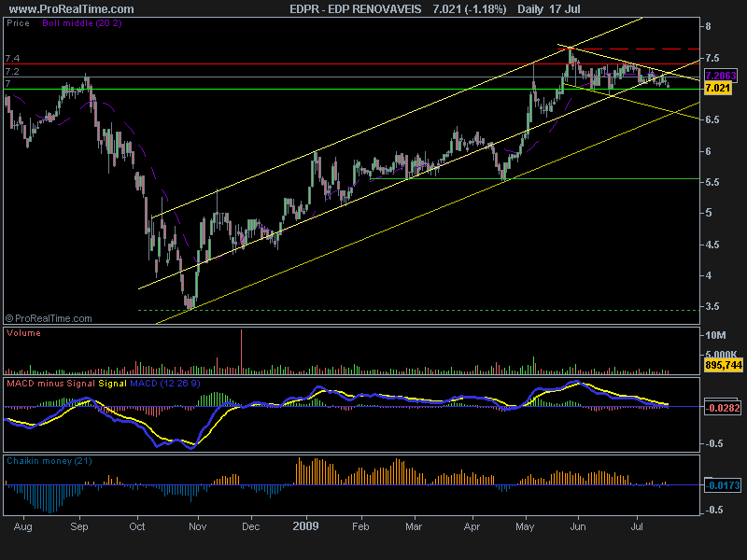Click the purple 7.2063 Bollinger value tag
This screenshot has height=560, width=747.
pos(720,76)
